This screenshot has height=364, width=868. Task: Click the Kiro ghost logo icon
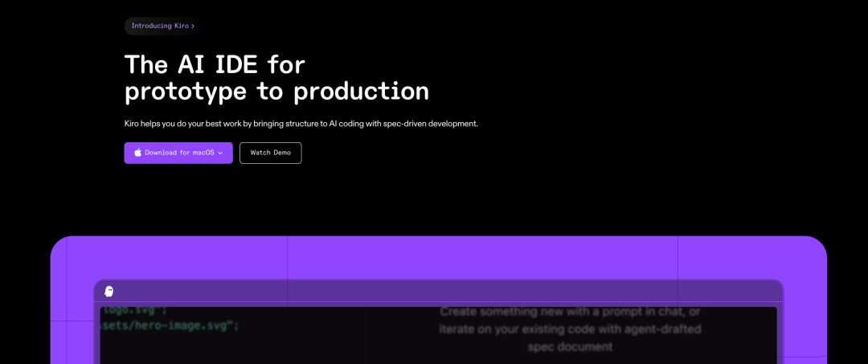click(109, 292)
